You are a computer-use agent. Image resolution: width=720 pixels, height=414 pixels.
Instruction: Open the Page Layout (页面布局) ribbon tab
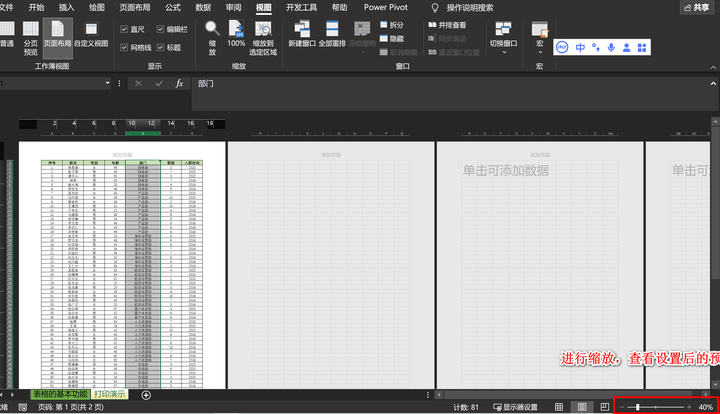[135, 7]
